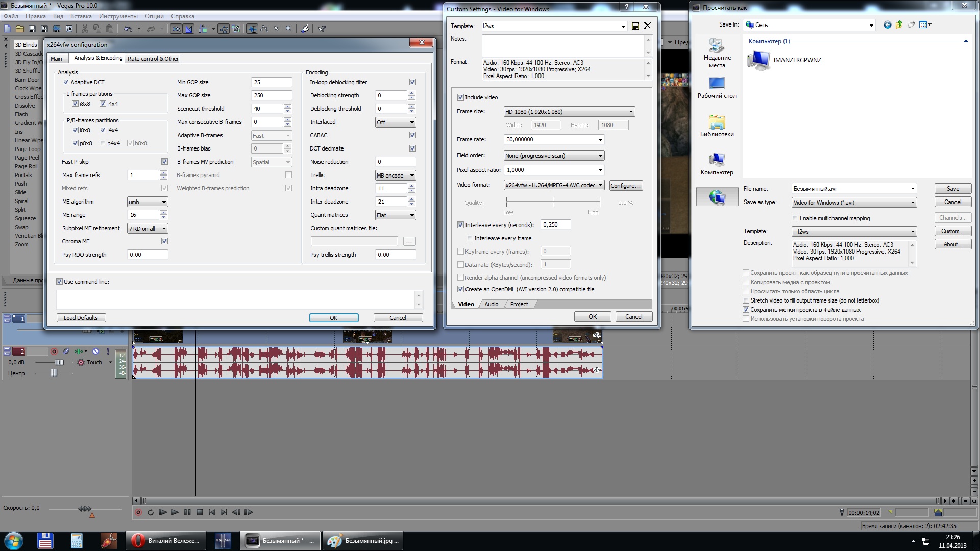Switch to Main tab in x264vfw configuration

click(56, 59)
